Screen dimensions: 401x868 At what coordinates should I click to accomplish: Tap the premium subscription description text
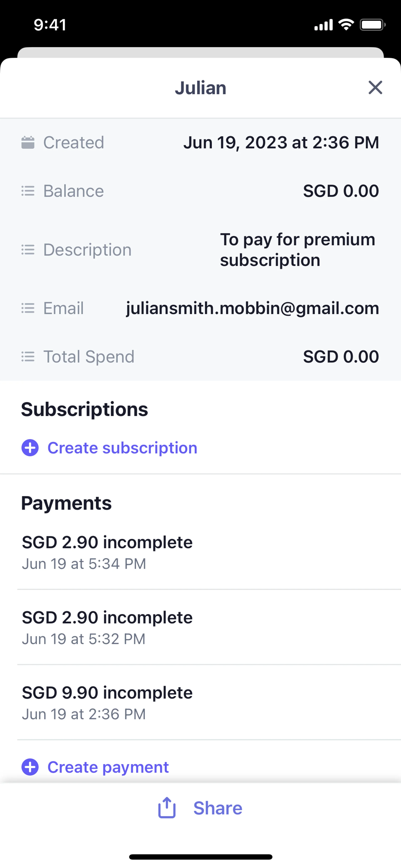[297, 250]
